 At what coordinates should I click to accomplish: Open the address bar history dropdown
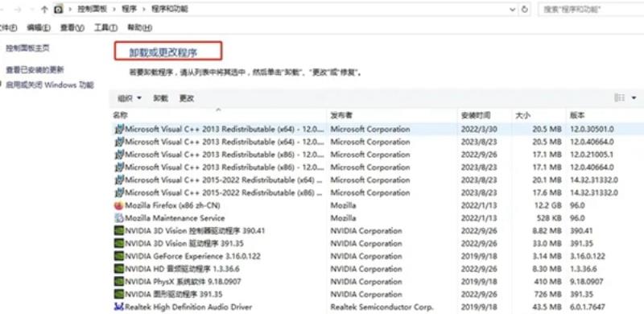pyautogui.click(x=512, y=9)
